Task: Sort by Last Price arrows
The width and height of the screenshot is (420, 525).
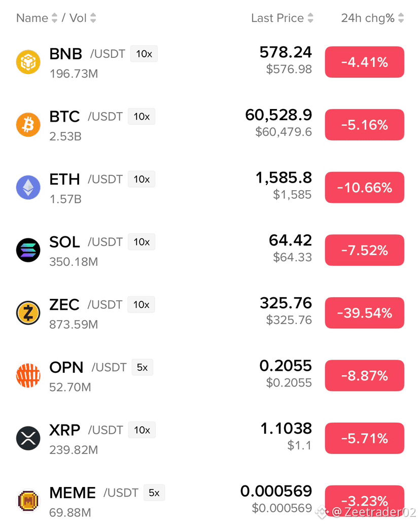Action: coord(310,18)
